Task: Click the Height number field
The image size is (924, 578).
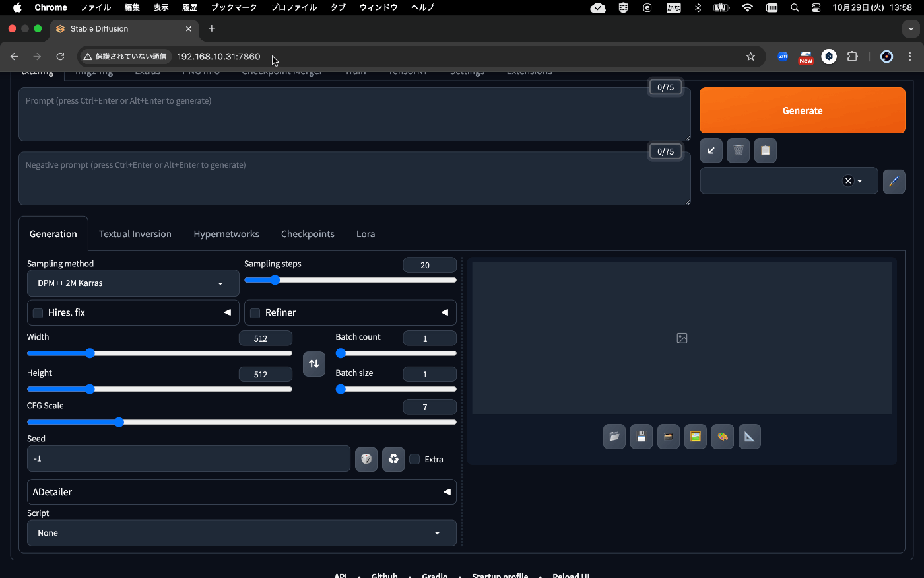Action: point(265,374)
